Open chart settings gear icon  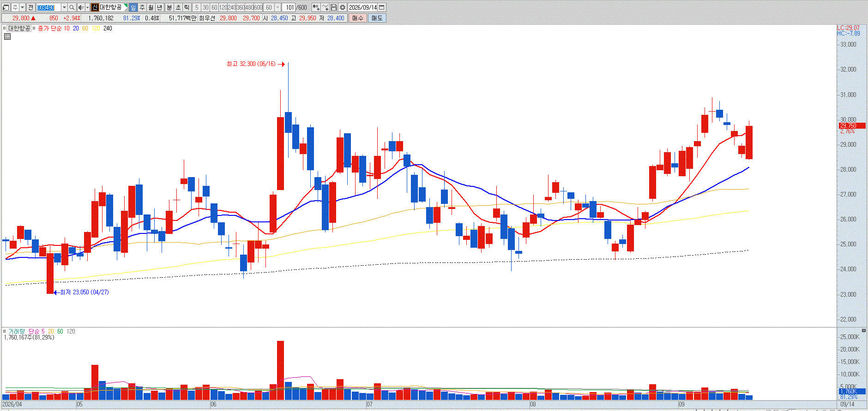click(343, 7)
